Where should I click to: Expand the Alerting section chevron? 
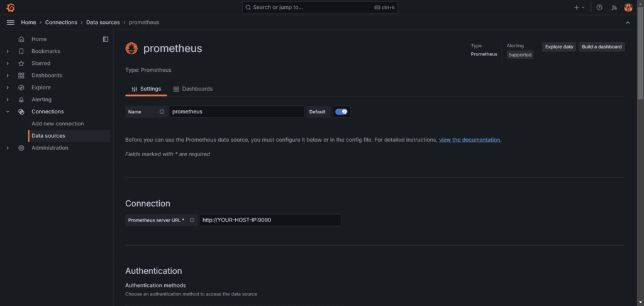point(8,99)
